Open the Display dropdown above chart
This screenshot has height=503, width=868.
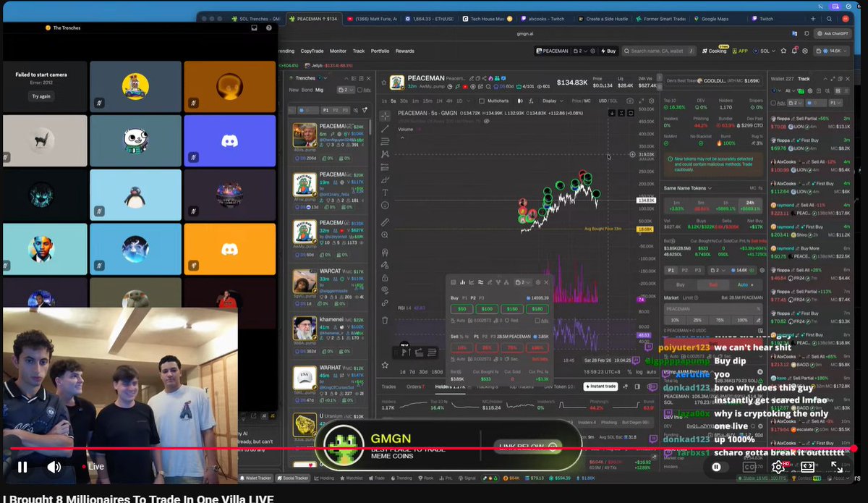552,101
